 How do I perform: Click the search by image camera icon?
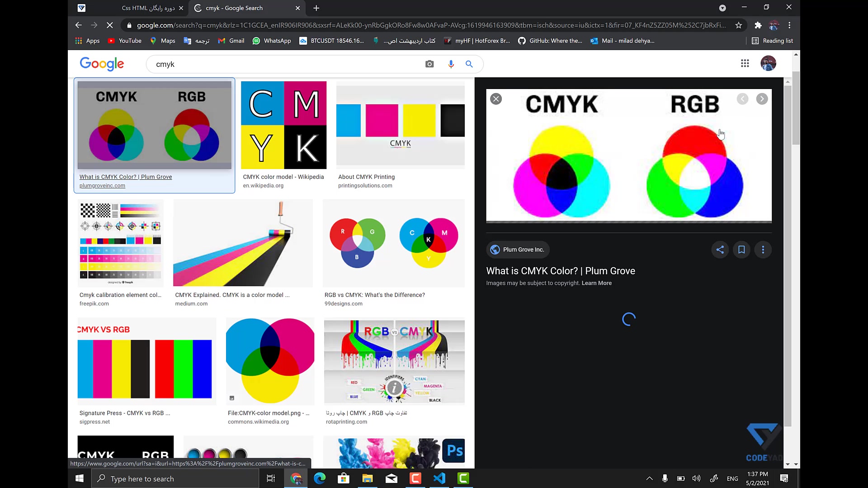click(429, 64)
